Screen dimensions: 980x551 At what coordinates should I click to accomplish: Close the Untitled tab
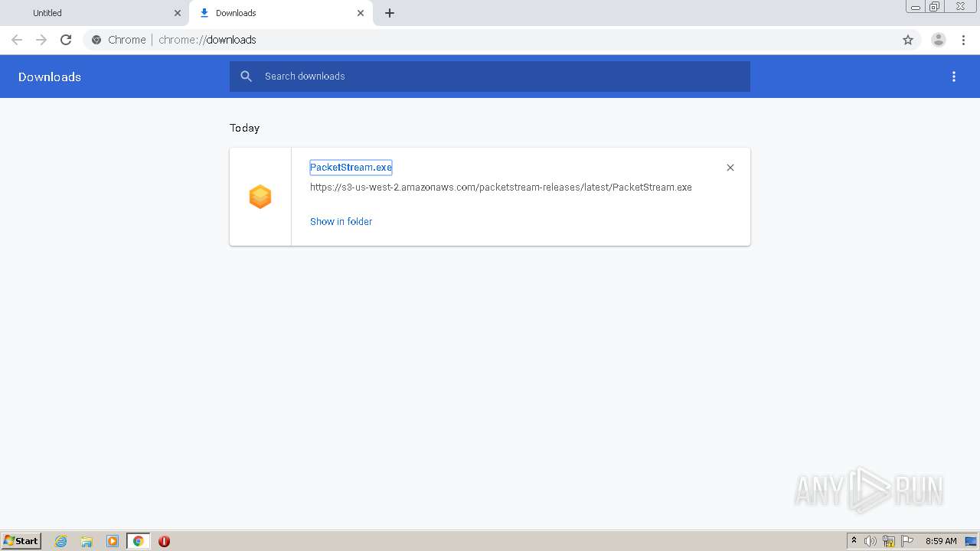tap(178, 13)
